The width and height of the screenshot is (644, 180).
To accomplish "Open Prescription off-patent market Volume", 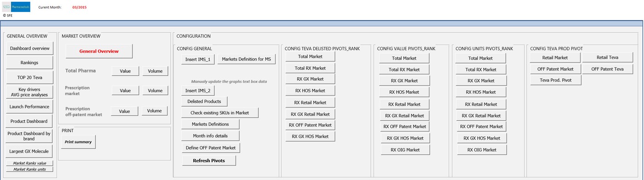I will (x=155, y=111).
